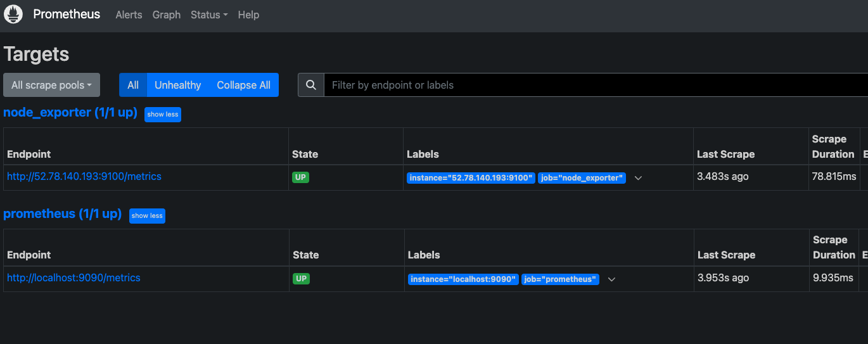The image size is (868, 344).
Task: Click show less for prometheus pool
Action: point(147,216)
